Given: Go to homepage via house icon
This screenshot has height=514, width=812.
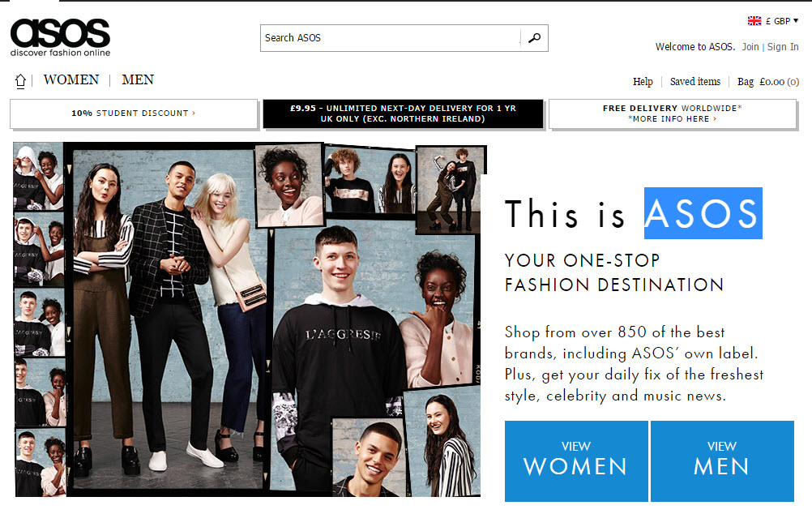Looking at the screenshot, I should pos(20,80).
